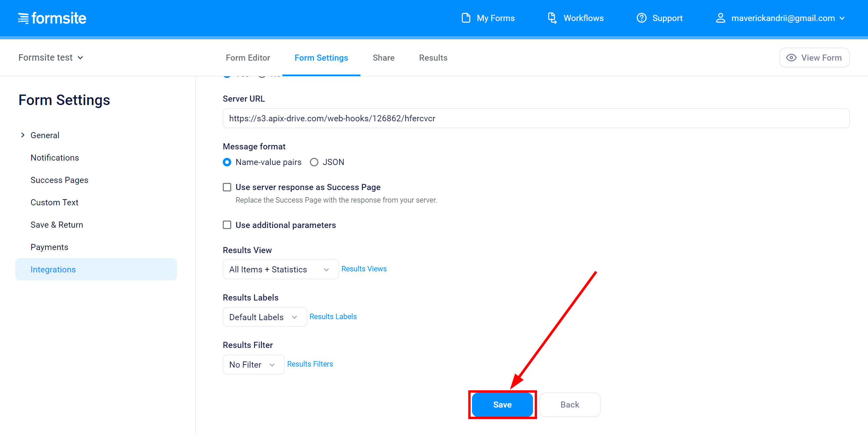868x435 pixels.
Task: Expand Results Filter dropdown
Action: 251,364
